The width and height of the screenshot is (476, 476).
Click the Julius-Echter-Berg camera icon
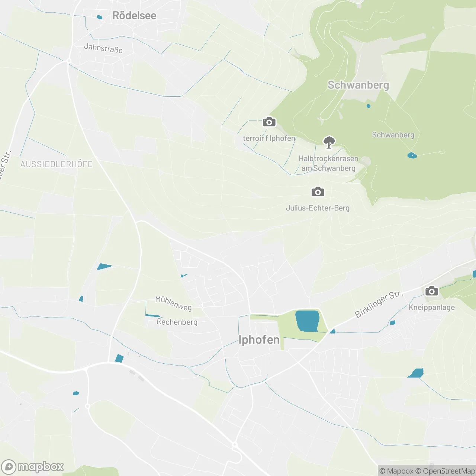(x=318, y=192)
